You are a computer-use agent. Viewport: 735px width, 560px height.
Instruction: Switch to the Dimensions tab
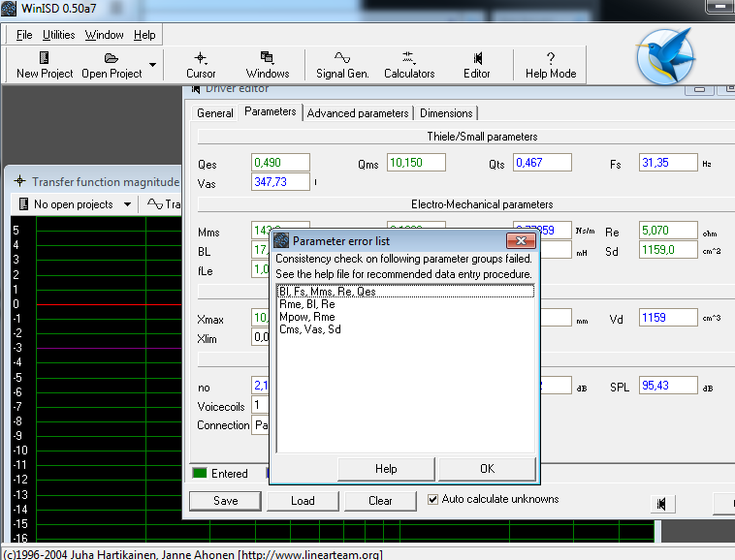[446, 113]
